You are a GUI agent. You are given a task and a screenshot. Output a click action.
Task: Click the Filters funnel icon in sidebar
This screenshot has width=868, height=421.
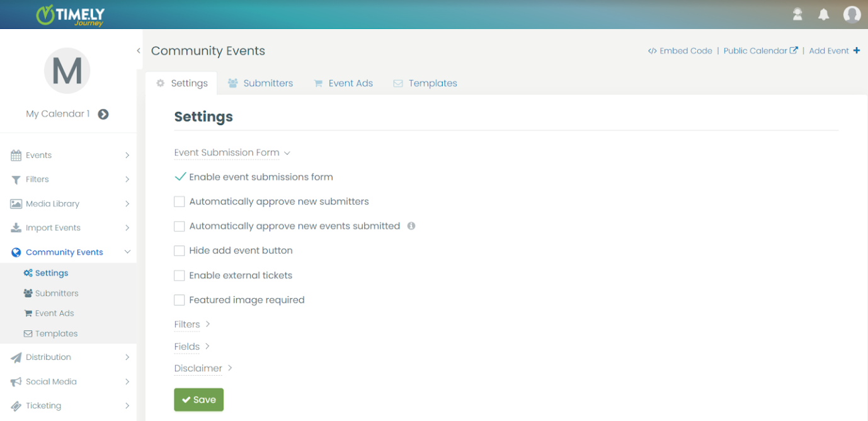point(16,179)
